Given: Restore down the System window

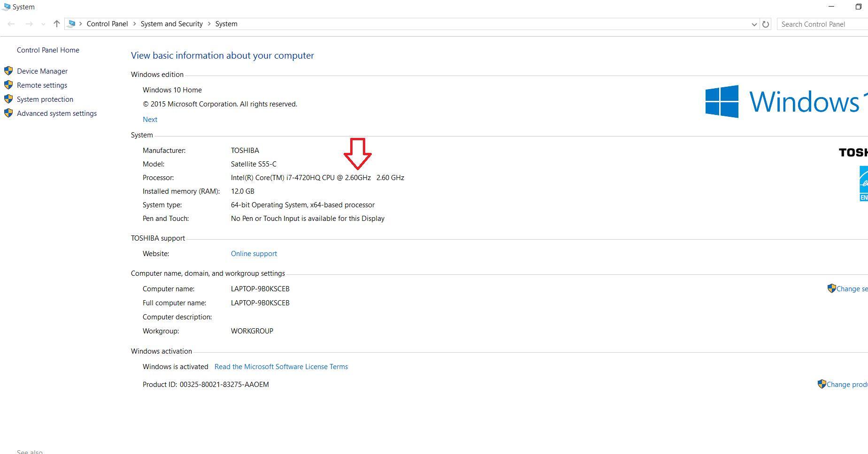Looking at the screenshot, I should [x=858, y=7].
